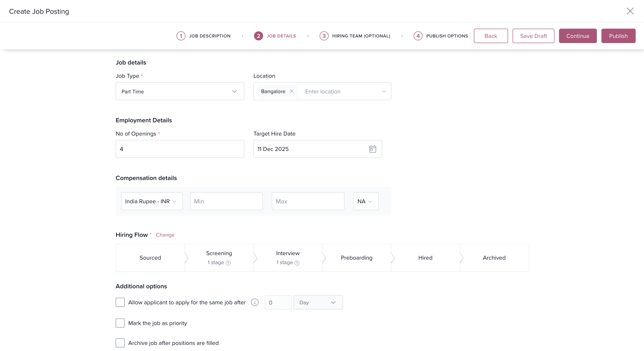Click the step 4 circle icon

[418, 36]
